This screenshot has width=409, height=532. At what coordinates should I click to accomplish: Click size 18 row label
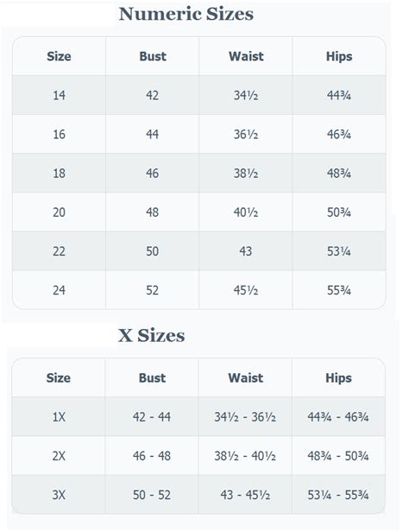tap(59, 174)
